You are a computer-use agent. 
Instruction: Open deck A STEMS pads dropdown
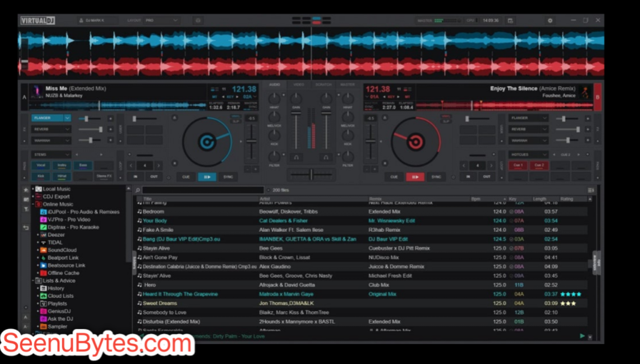pyautogui.click(x=51, y=154)
